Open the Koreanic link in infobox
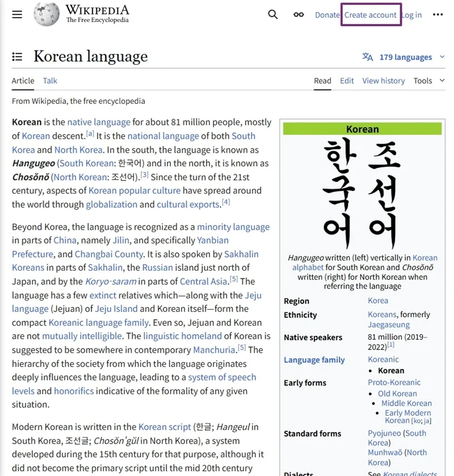 click(x=383, y=360)
